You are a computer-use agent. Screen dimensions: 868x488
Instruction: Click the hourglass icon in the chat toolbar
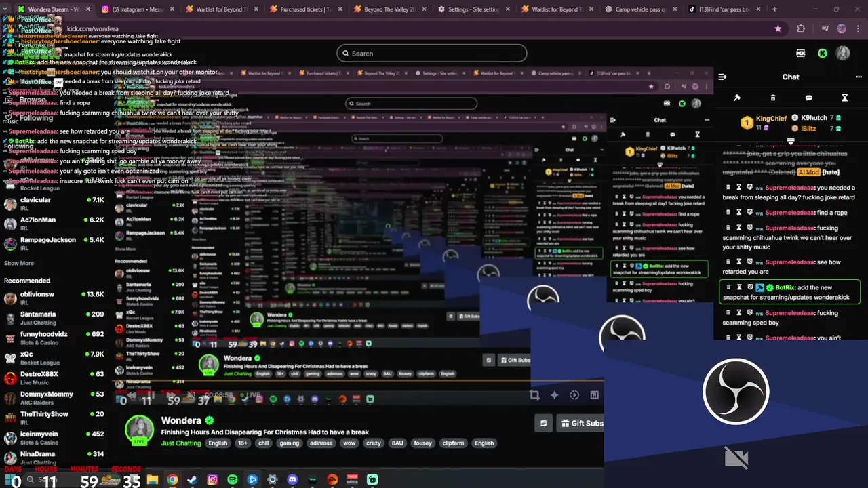[x=845, y=98]
